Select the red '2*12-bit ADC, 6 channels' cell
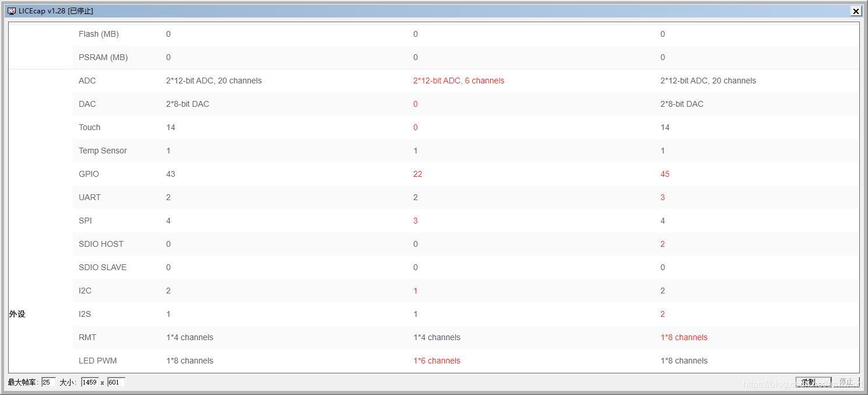 [x=459, y=81]
